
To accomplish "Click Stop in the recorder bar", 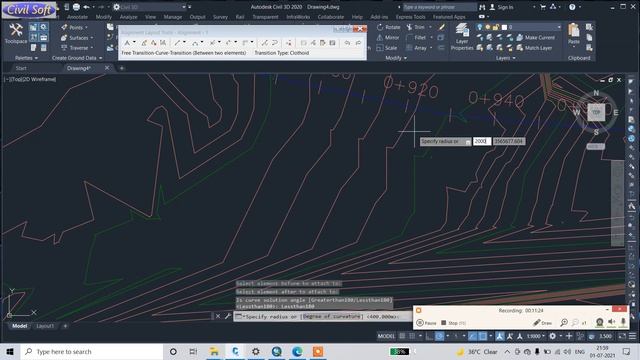I will click(453, 323).
